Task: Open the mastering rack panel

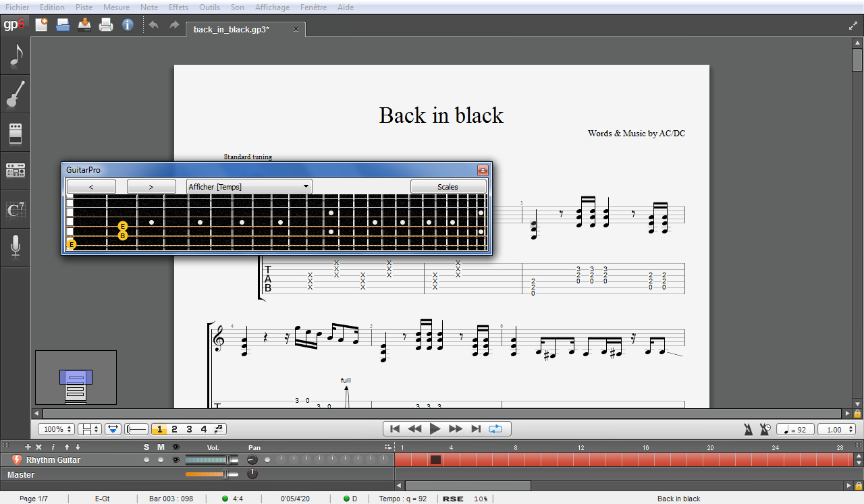Action: coord(16,171)
